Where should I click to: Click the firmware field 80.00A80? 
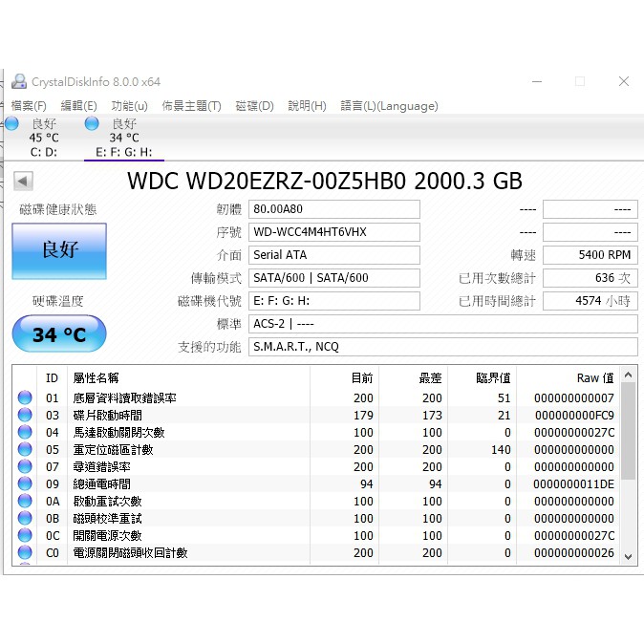(x=333, y=209)
